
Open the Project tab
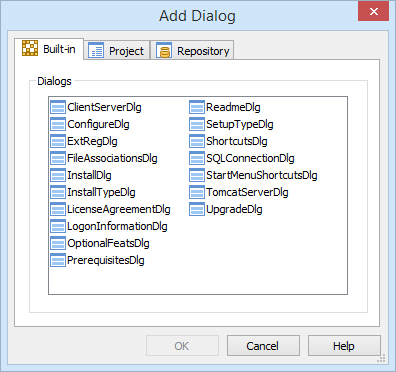[x=116, y=50]
